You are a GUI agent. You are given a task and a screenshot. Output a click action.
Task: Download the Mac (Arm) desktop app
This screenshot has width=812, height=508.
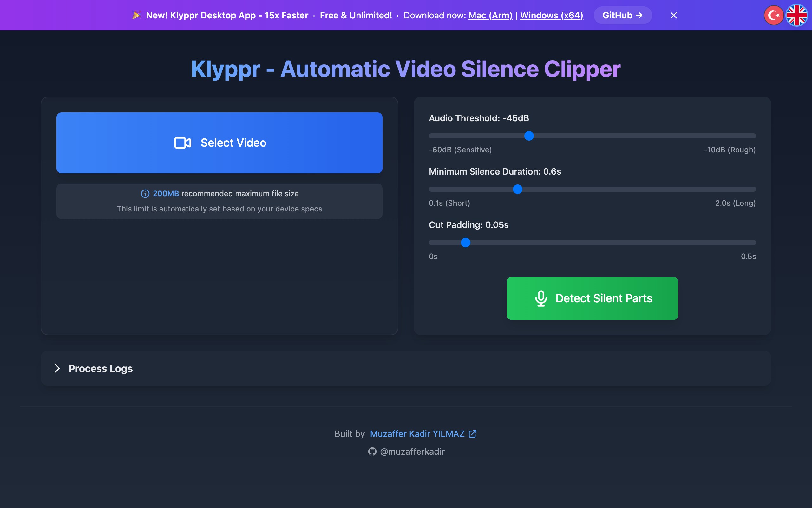coord(490,16)
